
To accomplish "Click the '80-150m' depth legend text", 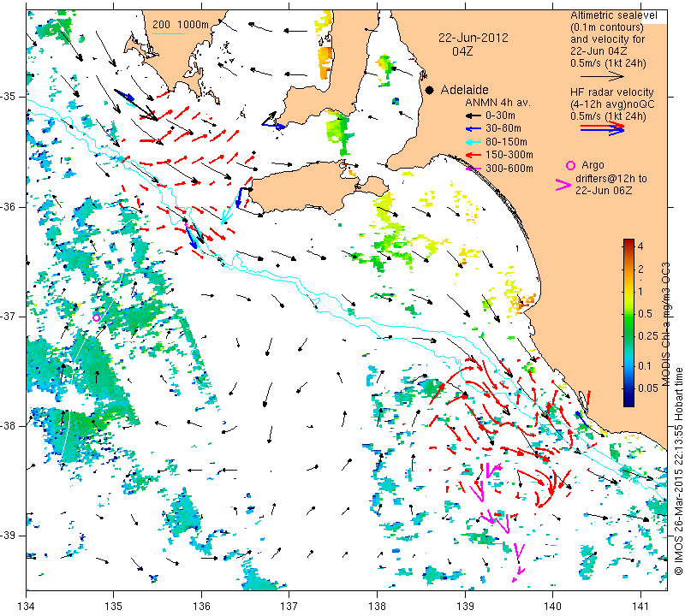I will pos(506,142).
